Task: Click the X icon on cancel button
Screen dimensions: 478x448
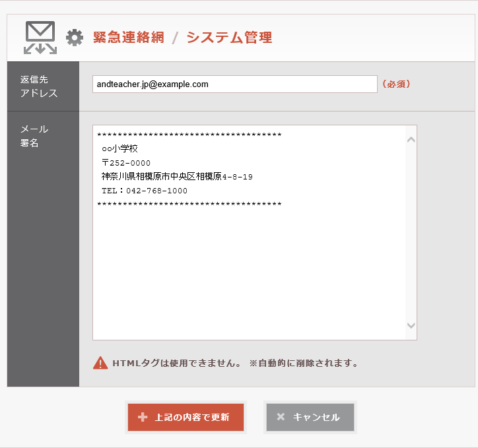Action: coord(281,417)
